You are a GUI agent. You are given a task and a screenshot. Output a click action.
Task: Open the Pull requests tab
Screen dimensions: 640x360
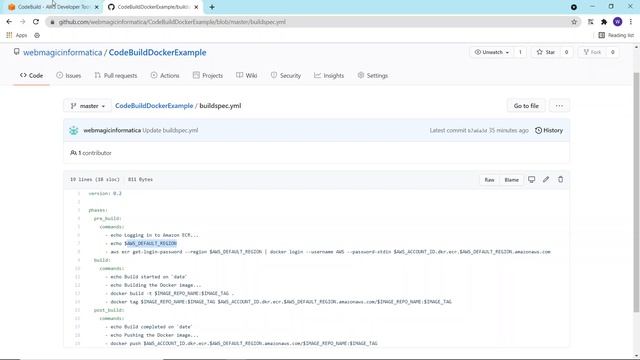click(116, 76)
